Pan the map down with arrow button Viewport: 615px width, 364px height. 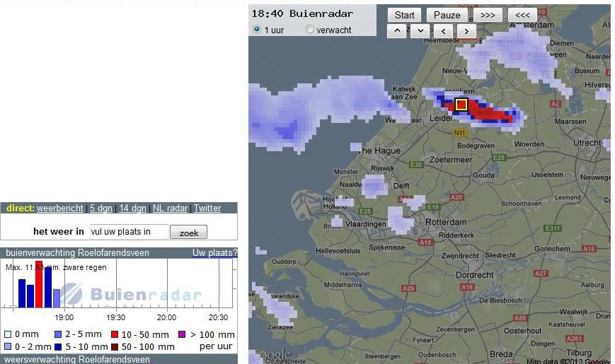420,31
